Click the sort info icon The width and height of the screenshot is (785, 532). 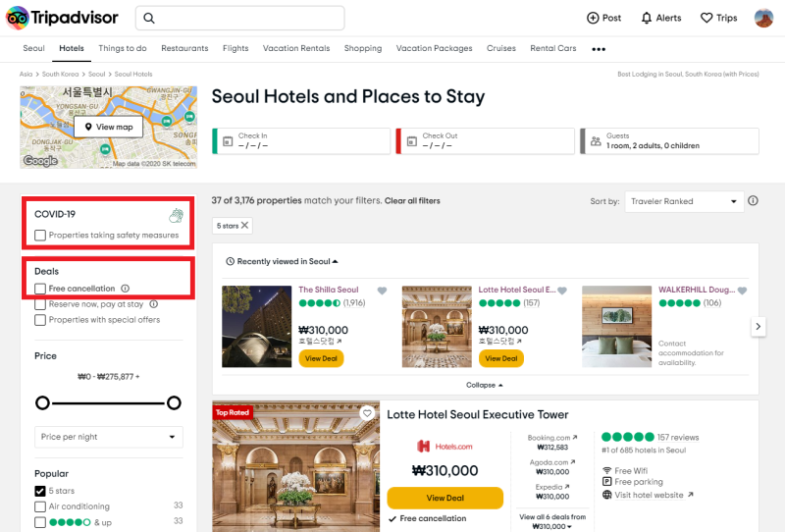[x=753, y=201]
